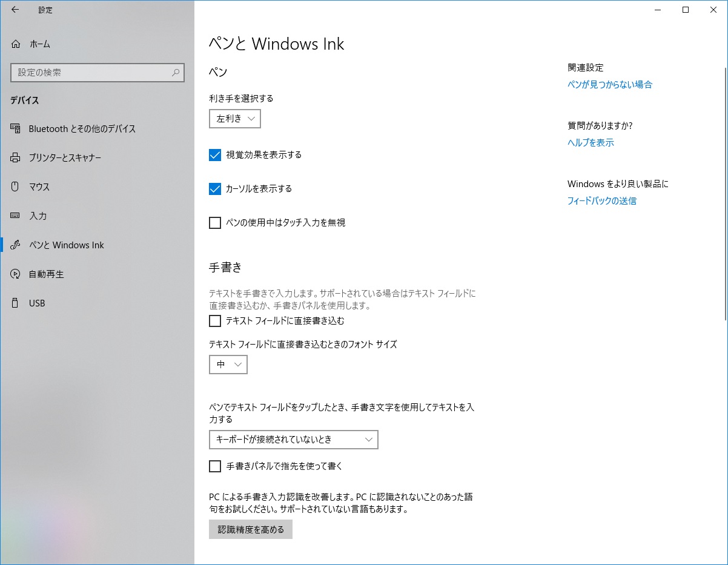Uncheck カーソルを表示する checkbox
This screenshot has height=565, width=728.
[215, 189]
